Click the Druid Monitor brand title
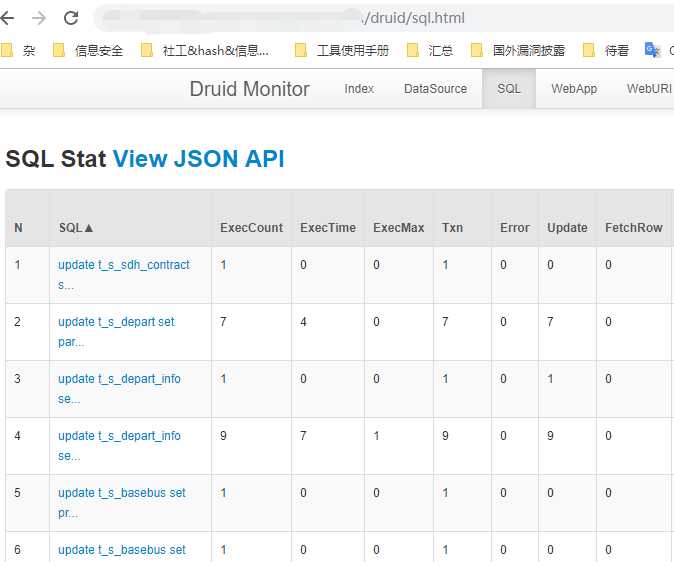Viewport: 674px width, 562px height. [x=249, y=89]
